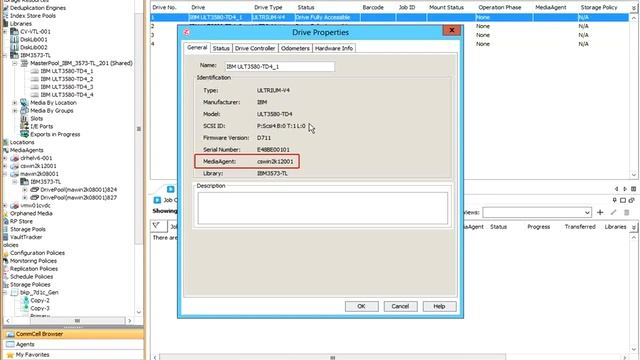Viewport: 640px width, 360px height.
Task: Click the add view plus icon
Action: tap(600, 212)
